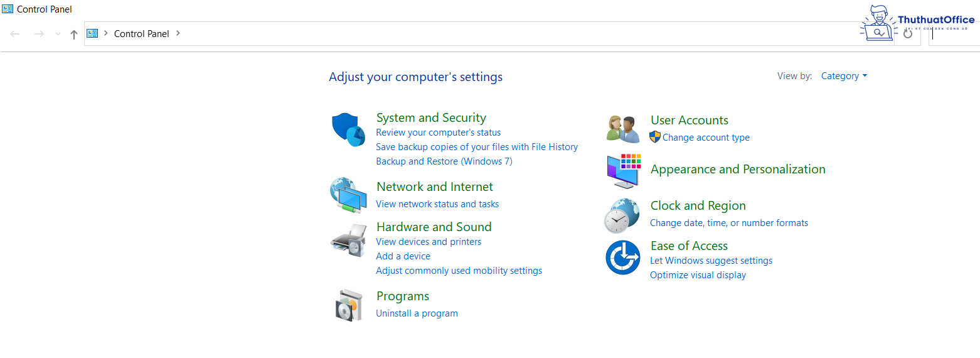Open the recent locations dropdown arrow
Screen dimensions: 980x358
58,34
